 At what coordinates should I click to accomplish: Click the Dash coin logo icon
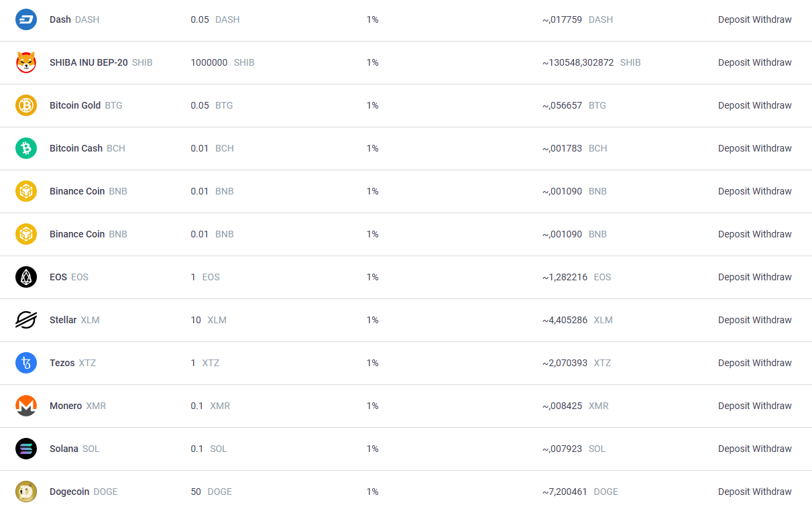26,19
